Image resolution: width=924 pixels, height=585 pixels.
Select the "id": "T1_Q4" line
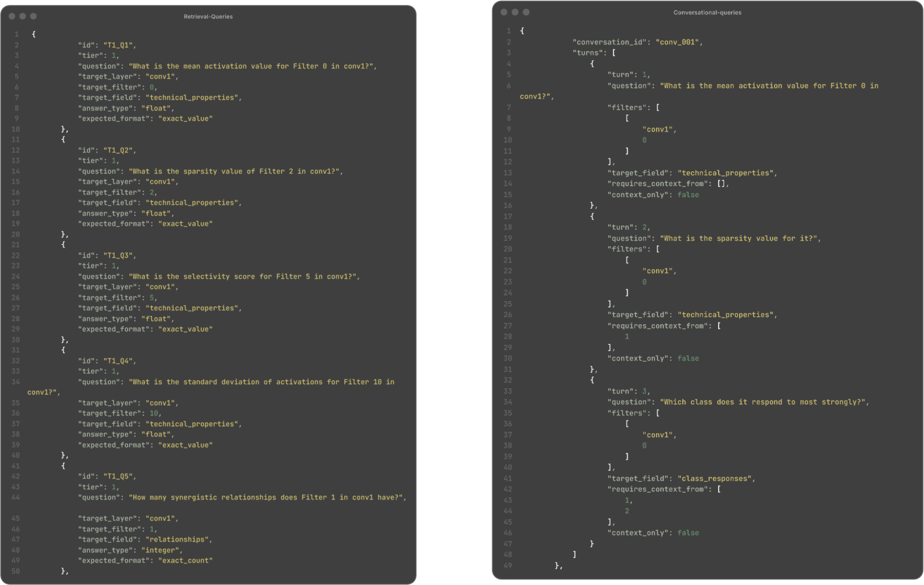(x=107, y=361)
